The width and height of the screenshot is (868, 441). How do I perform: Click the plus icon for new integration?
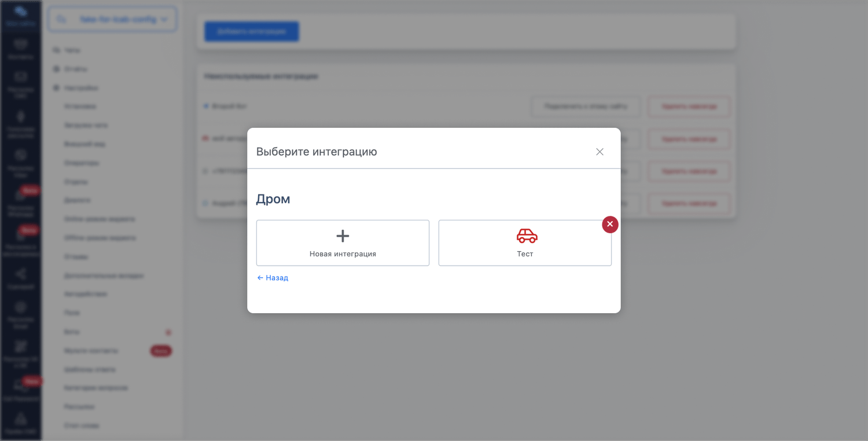(x=343, y=236)
